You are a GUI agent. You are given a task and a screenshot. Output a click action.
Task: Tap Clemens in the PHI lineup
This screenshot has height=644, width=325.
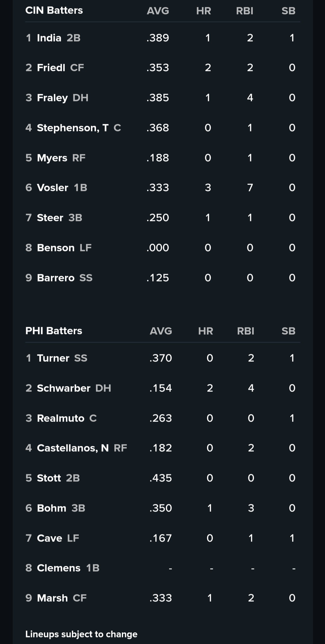tap(59, 568)
